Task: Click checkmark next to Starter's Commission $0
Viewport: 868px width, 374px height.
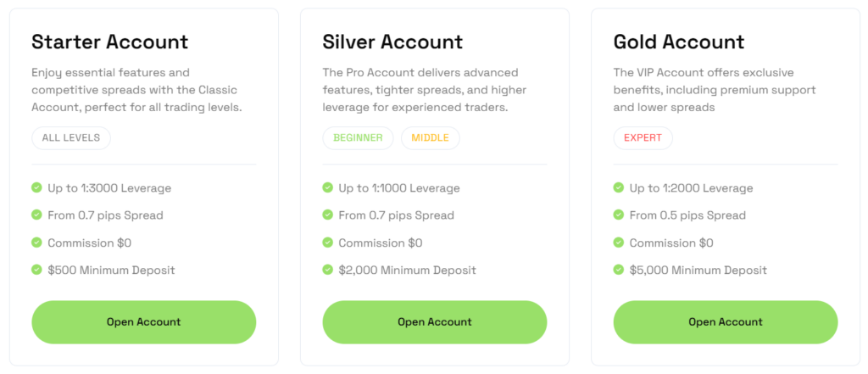Action: pyautogui.click(x=36, y=243)
